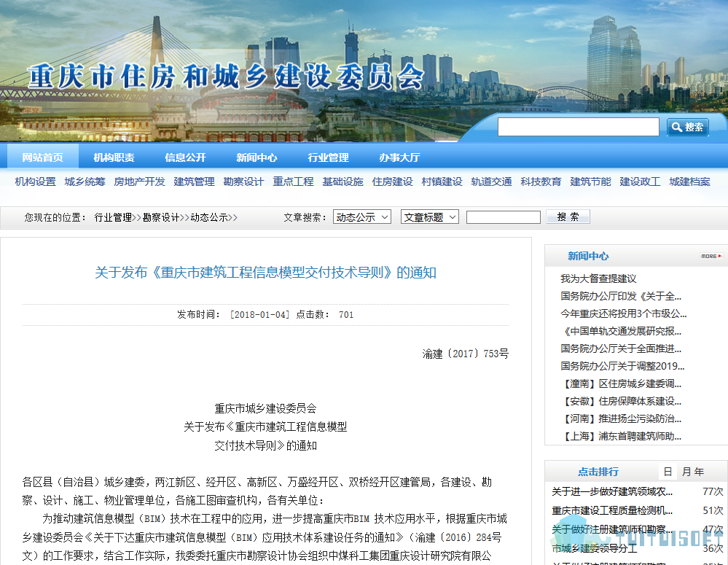Image resolution: width=728 pixels, height=565 pixels.
Task: Open news item 国务院办公厅印发《关于全...
Action: 621,296
